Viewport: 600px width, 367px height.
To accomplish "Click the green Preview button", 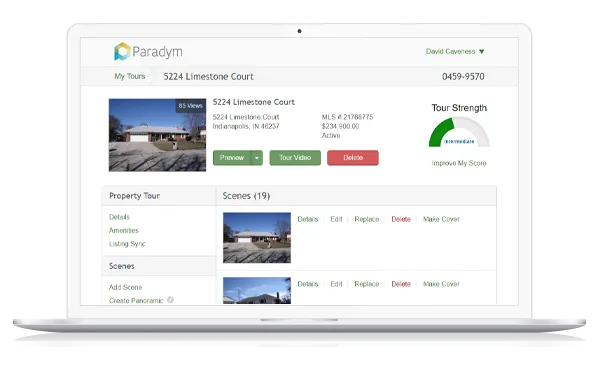I will pos(232,158).
